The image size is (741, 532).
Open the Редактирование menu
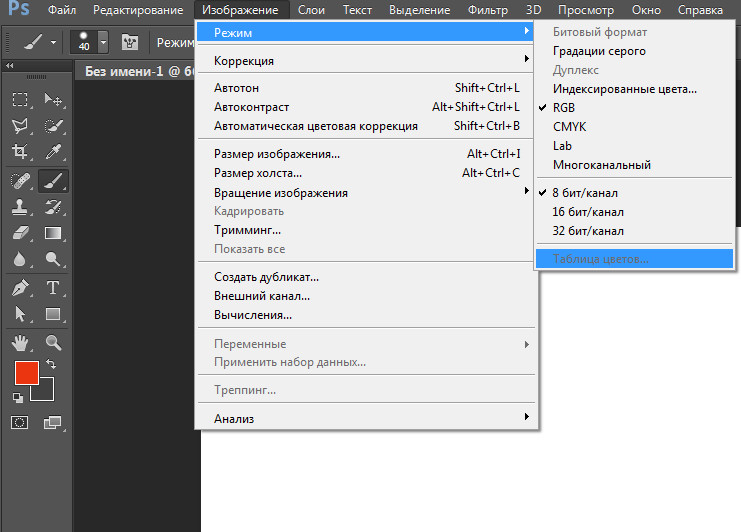138,9
